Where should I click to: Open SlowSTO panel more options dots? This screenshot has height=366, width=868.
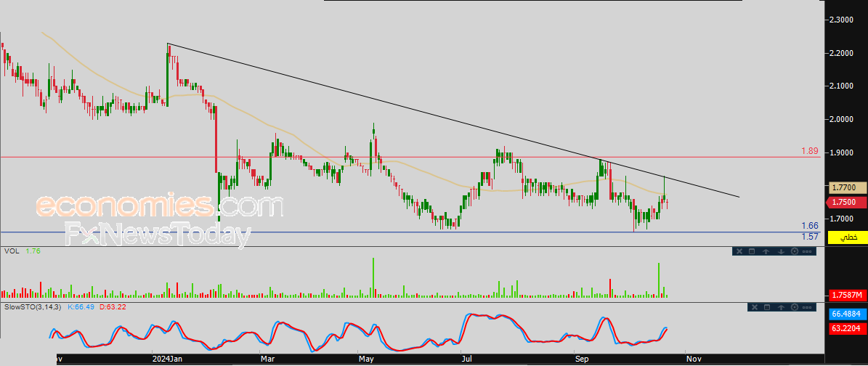click(807, 307)
